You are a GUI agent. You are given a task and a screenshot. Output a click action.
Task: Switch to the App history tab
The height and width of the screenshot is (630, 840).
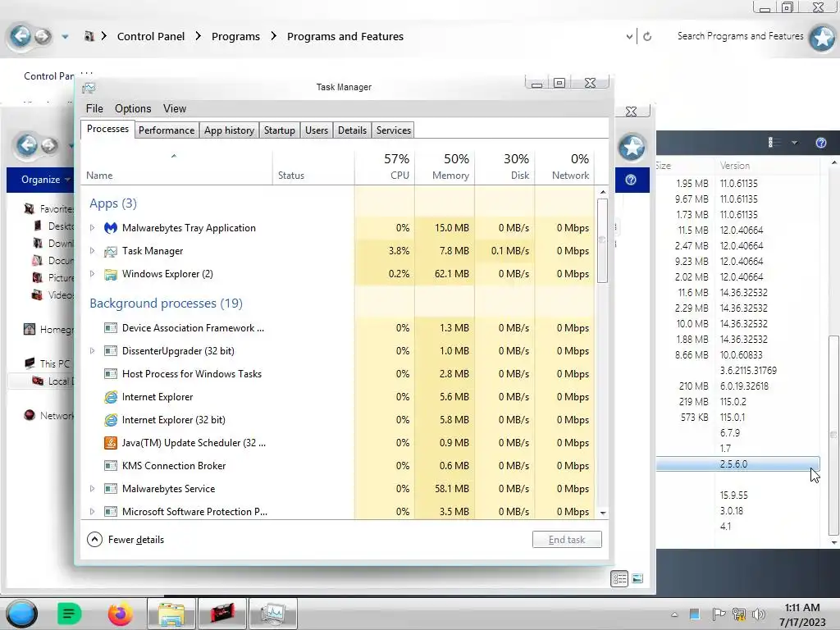click(x=230, y=130)
